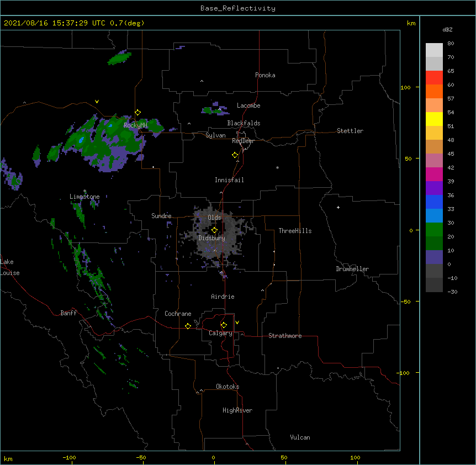Click the 50 tick on horizontal km axis
Image resolution: width=476 pixels, height=465 pixels.
pyautogui.click(x=284, y=457)
